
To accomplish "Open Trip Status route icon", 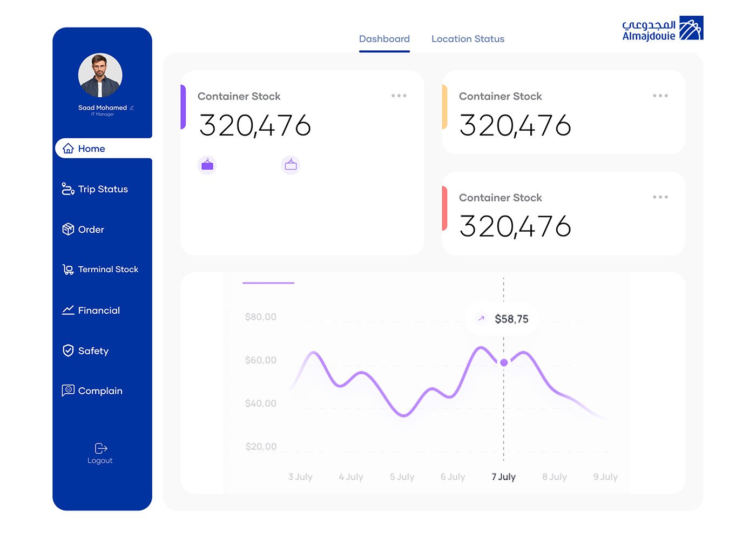I will pos(68,189).
